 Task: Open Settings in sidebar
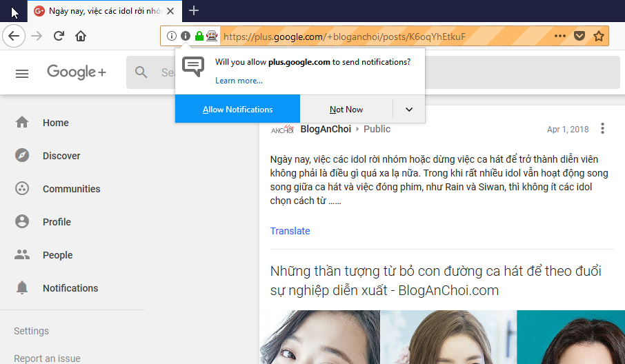(x=32, y=331)
